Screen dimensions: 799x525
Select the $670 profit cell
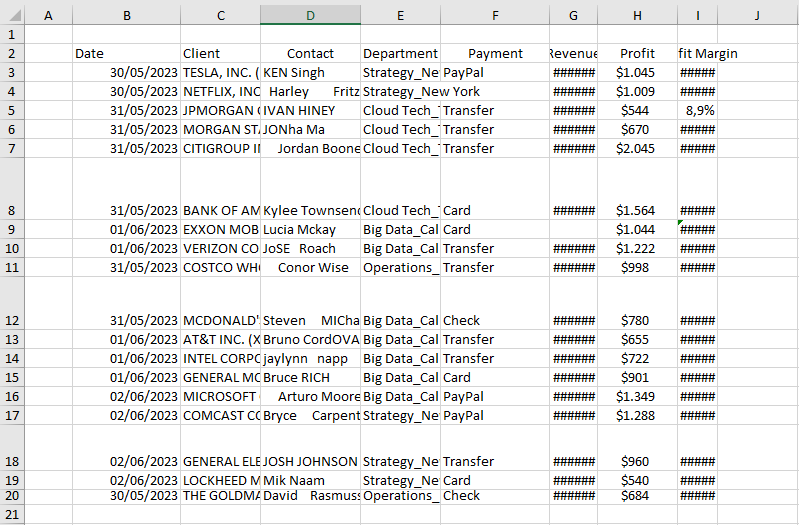pos(637,129)
